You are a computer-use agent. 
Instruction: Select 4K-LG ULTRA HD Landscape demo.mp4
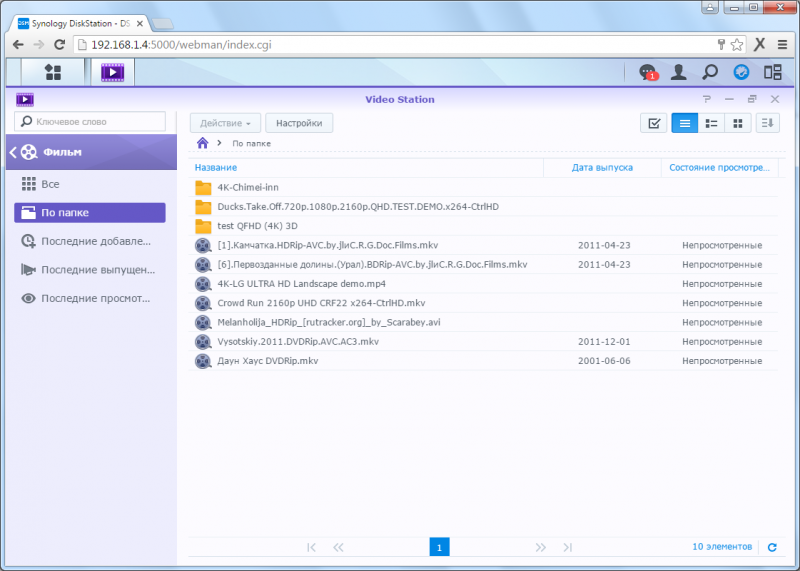[302, 284]
